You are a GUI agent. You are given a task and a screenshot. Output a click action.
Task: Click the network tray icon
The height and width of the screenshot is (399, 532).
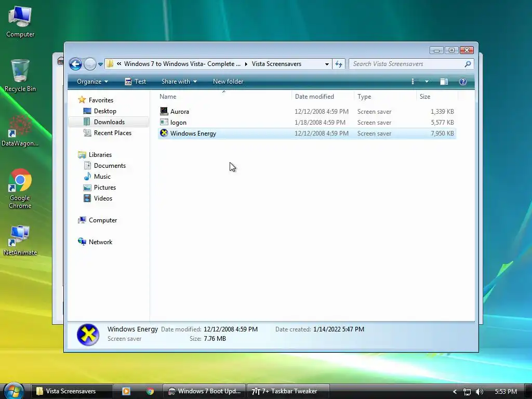click(x=467, y=392)
